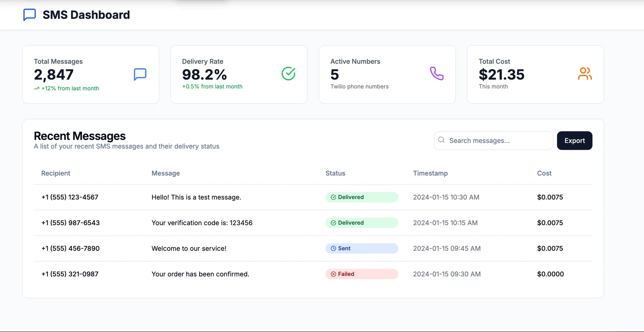This screenshot has width=644, height=332.
Task: Click timestamp 2024-01-15 09:45 AM
Action: pyautogui.click(x=447, y=248)
